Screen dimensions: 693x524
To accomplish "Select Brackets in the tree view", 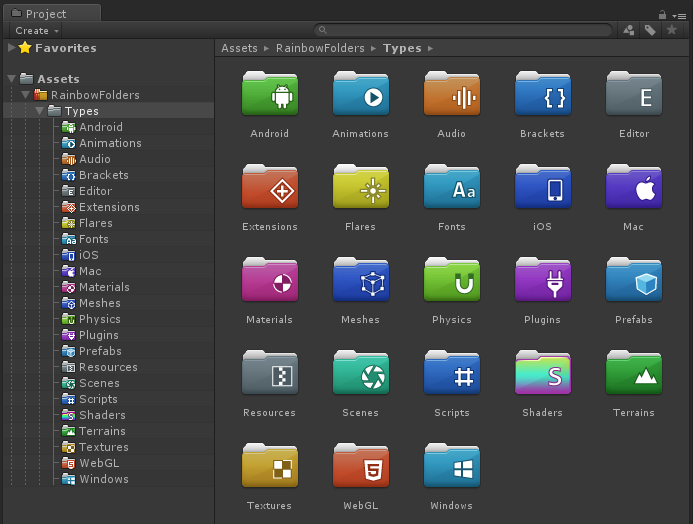I will [103, 175].
